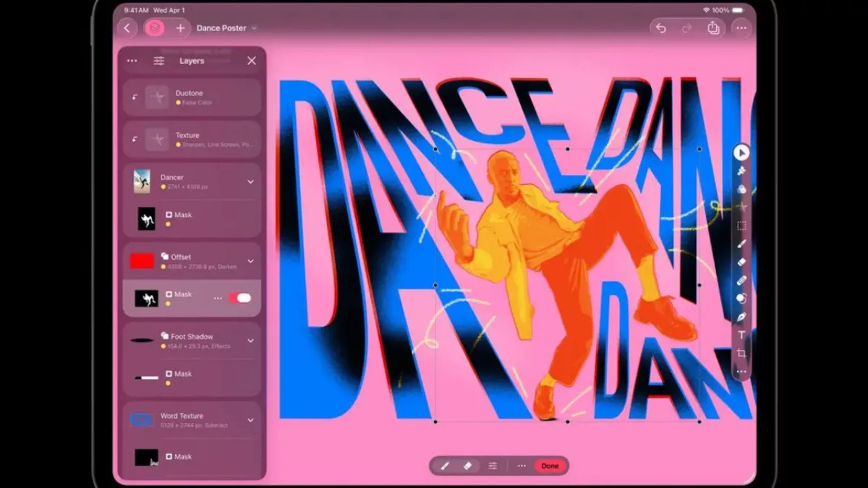This screenshot has height=488, width=868.
Task: Select the Dancer layer mask thumbnail
Action: (x=147, y=218)
